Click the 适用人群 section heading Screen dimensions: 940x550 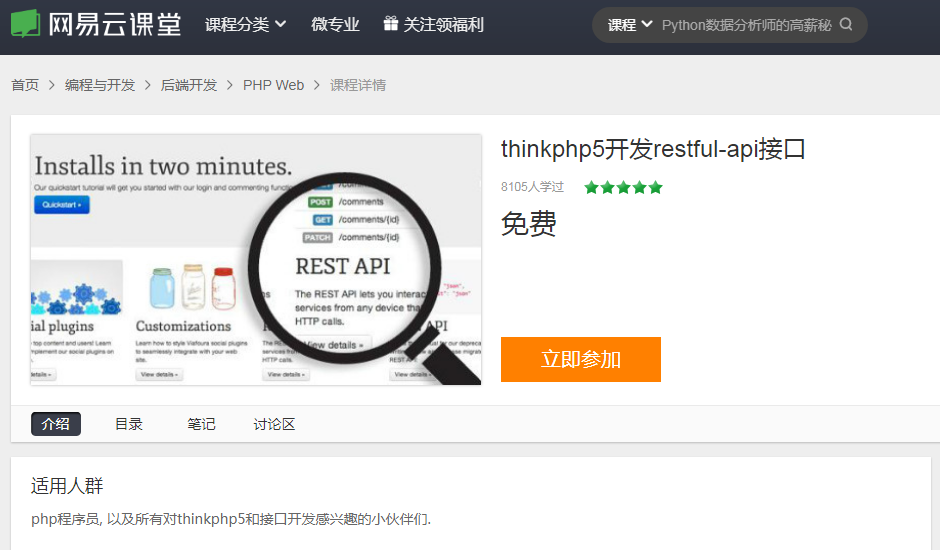point(67,485)
